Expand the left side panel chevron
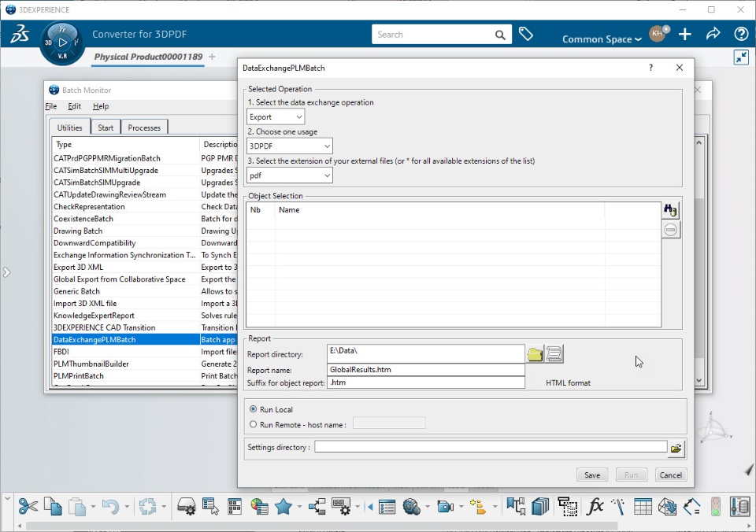This screenshot has height=532, width=756. [x=6, y=272]
